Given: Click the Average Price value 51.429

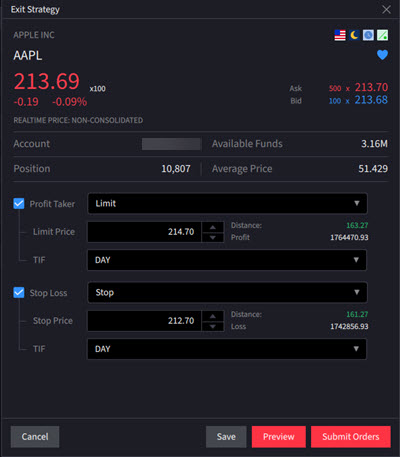Looking at the screenshot, I should 373,169.
